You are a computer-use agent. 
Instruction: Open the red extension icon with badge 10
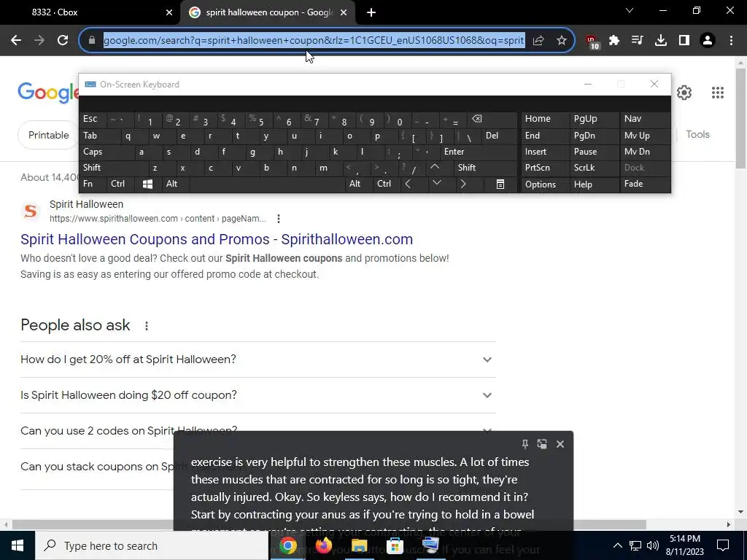point(592,42)
